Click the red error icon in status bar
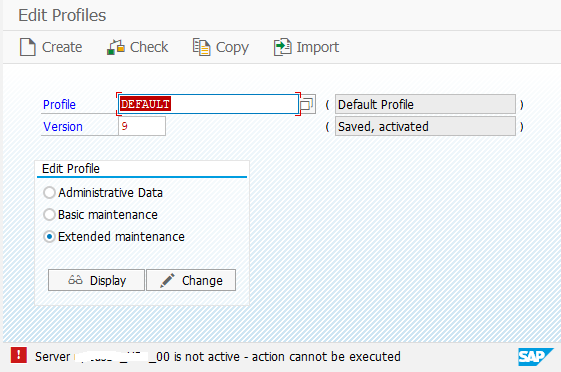Viewport: 561px width, 372px height. (x=19, y=356)
